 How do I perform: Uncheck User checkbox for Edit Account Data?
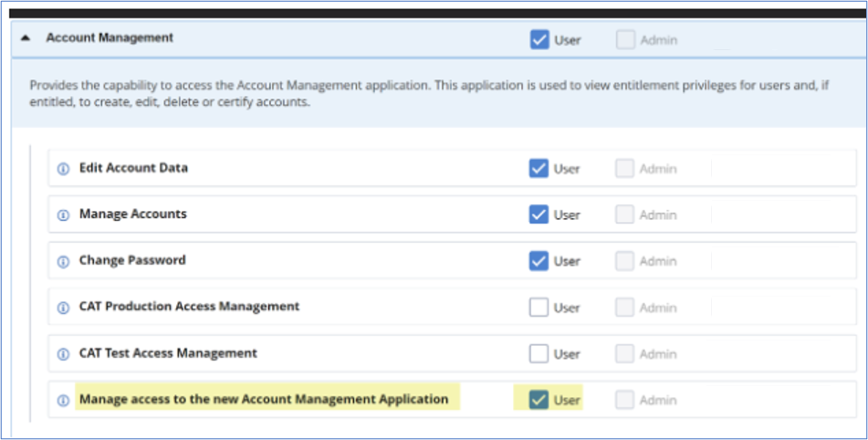click(539, 168)
